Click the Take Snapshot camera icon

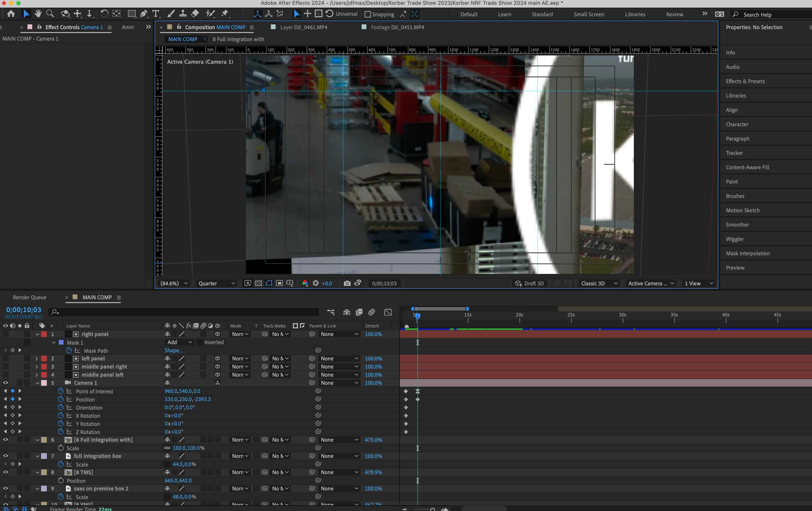click(347, 283)
